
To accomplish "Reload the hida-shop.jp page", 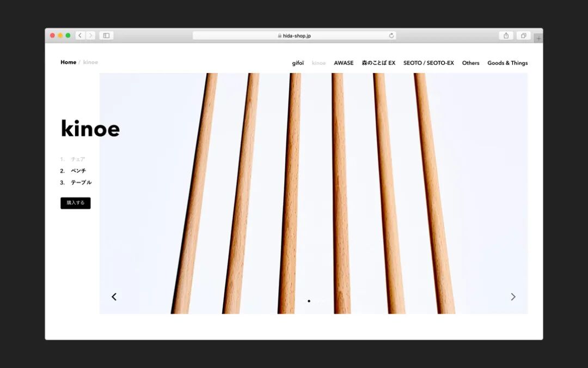I will [x=391, y=35].
